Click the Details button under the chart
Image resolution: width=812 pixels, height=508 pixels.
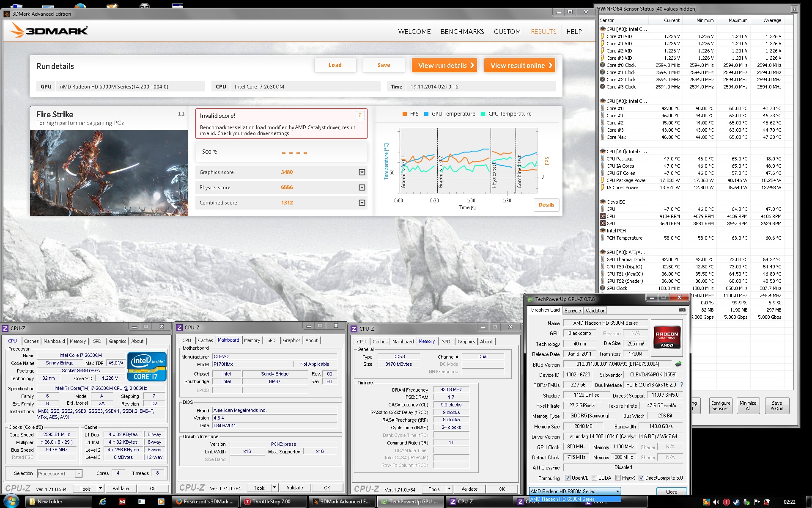point(546,205)
